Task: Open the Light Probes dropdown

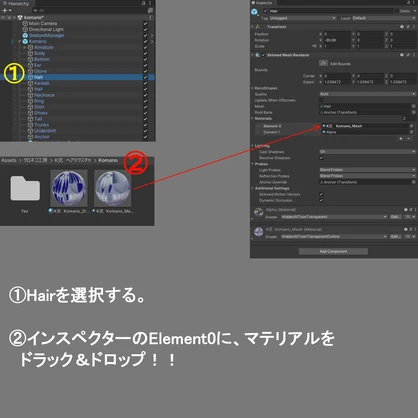Action: coord(367,170)
